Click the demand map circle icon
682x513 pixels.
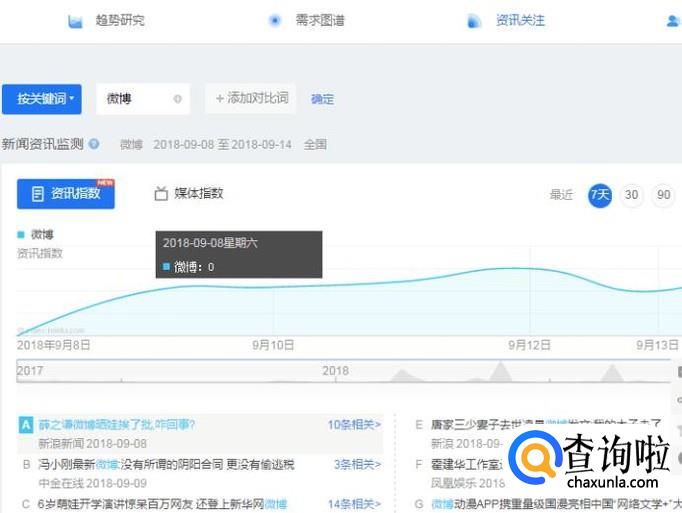coord(274,20)
